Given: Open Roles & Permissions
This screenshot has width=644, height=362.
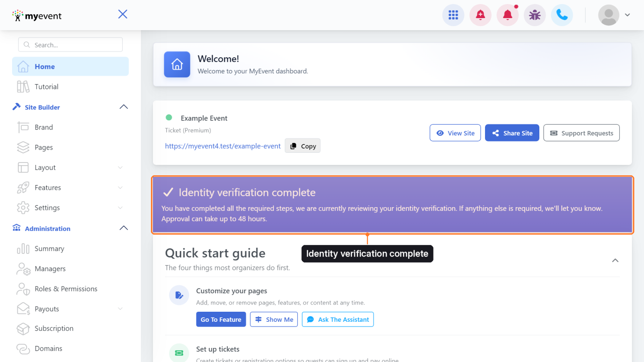Looking at the screenshot, I should click(x=70, y=289).
